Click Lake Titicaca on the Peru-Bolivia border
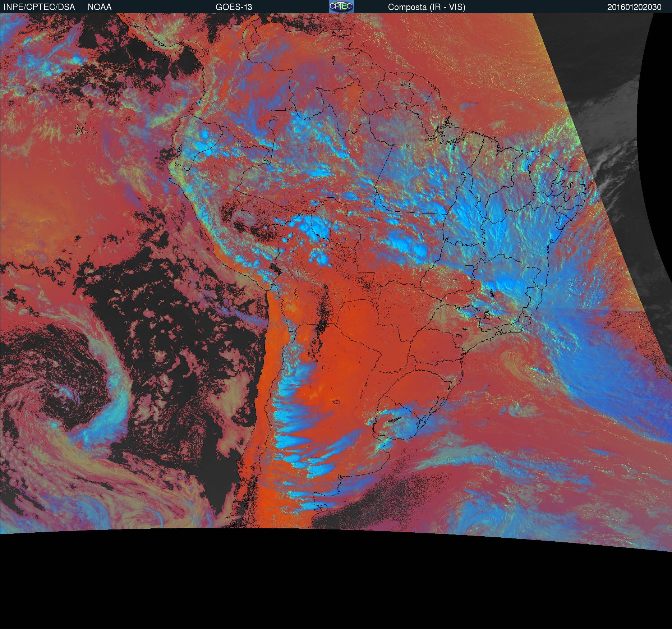This screenshot has height=629, width=672. click(275, 268)
